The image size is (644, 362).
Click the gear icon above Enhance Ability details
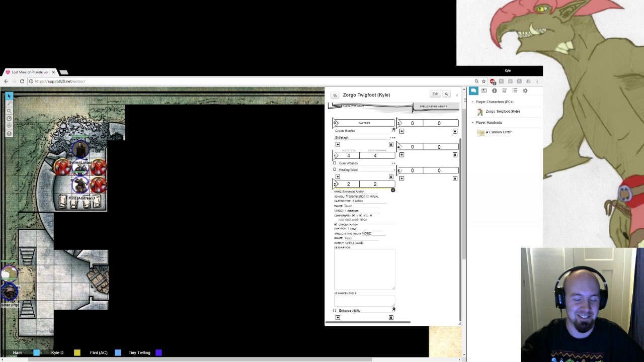tap(393, 190)
